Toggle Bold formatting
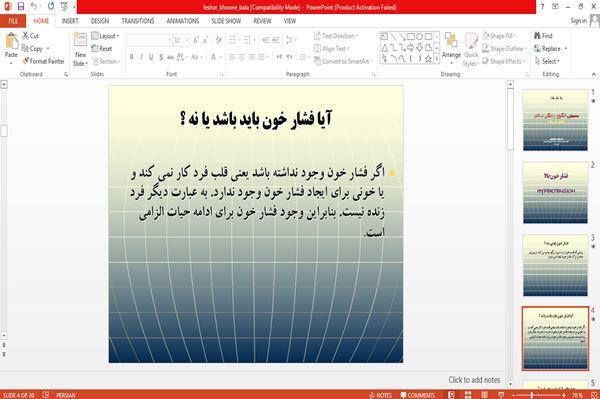Image resolution: width=600 pixels, height=399 pixels. tap(132, 57)
